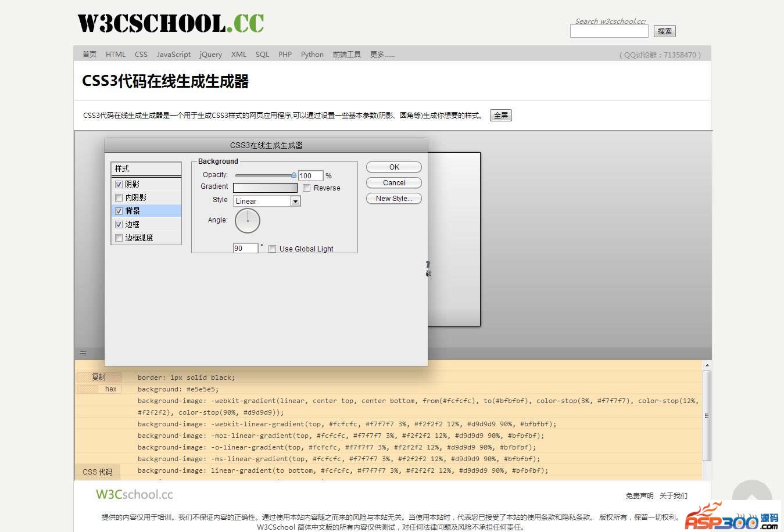Click the 样式 list header
The height and width of the screenshot is (532, 784).
pos(146,168)
